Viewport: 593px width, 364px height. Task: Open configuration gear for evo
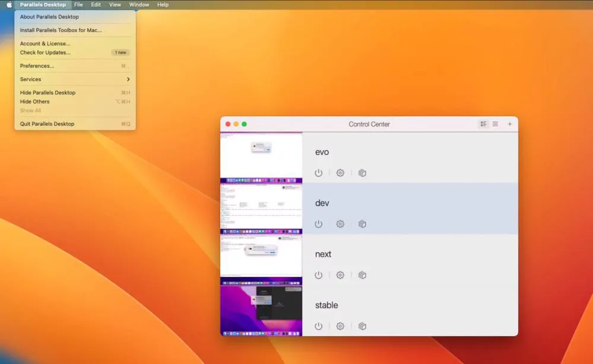[x=340, y=173]
